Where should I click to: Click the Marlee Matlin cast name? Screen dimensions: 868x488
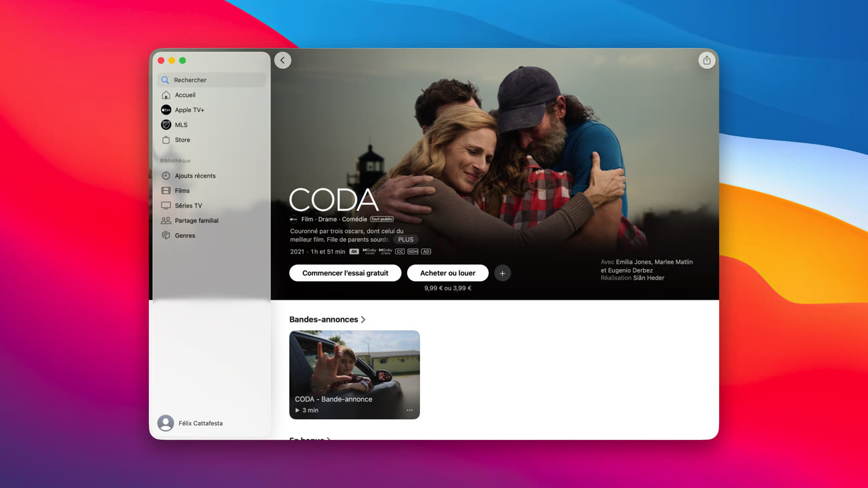pyautogui.click(x=674, y=262)
